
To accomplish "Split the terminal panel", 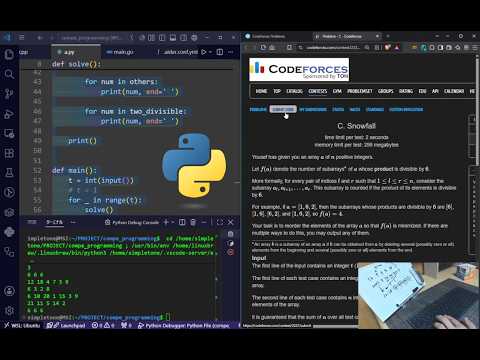I will [182, 222].
